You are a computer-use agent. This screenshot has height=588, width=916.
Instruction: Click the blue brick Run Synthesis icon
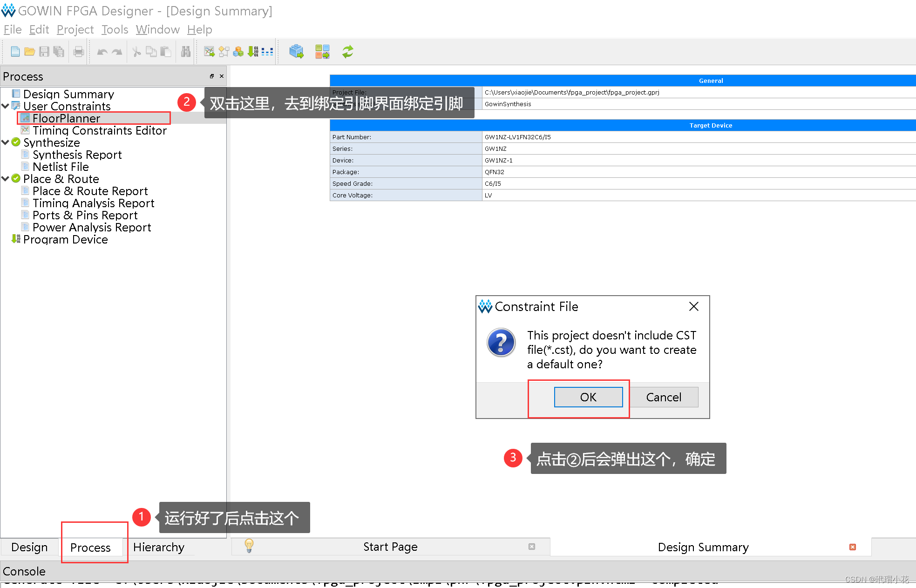(296, 52)
